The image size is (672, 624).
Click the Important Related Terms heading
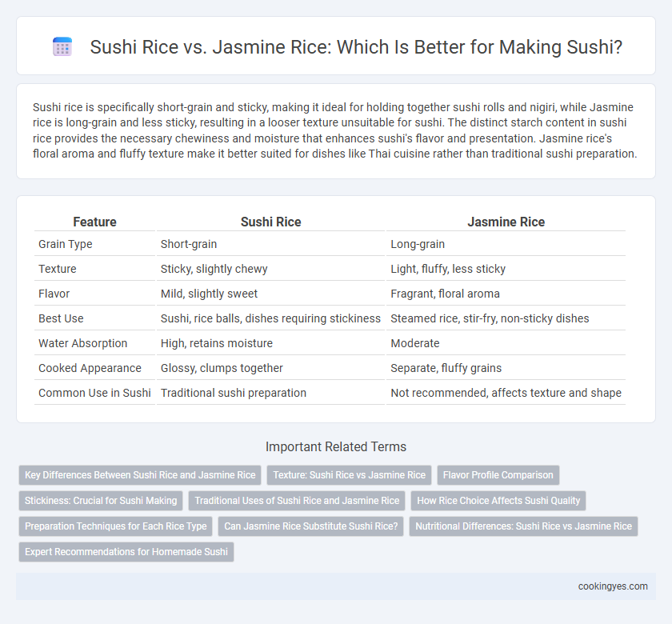[x=336, y=446]
